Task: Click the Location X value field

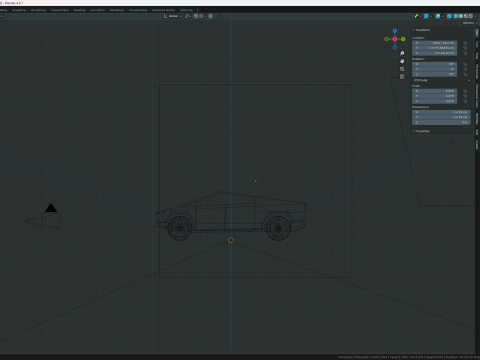Action: pyautogui.click(x=435, y=43)
